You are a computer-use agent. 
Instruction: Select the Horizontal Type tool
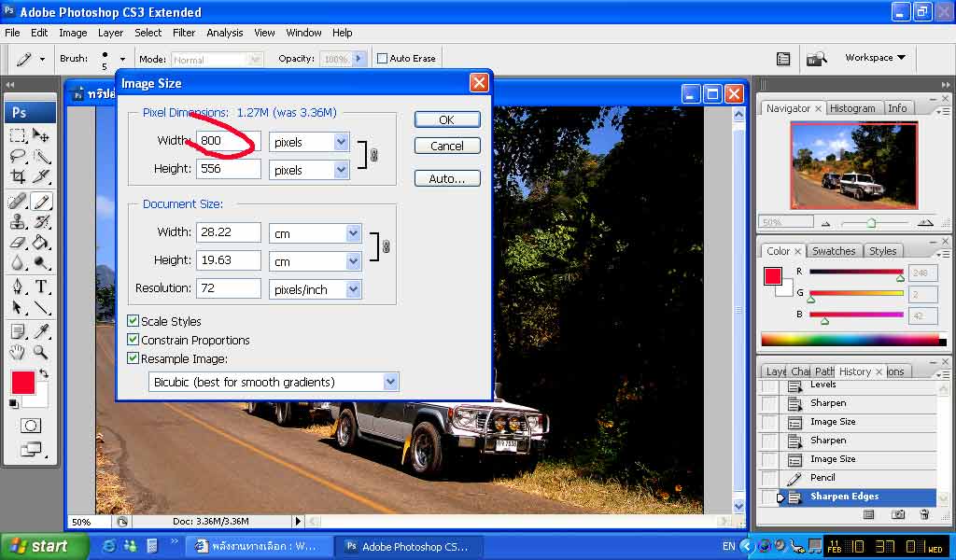(x=42, y=287)
